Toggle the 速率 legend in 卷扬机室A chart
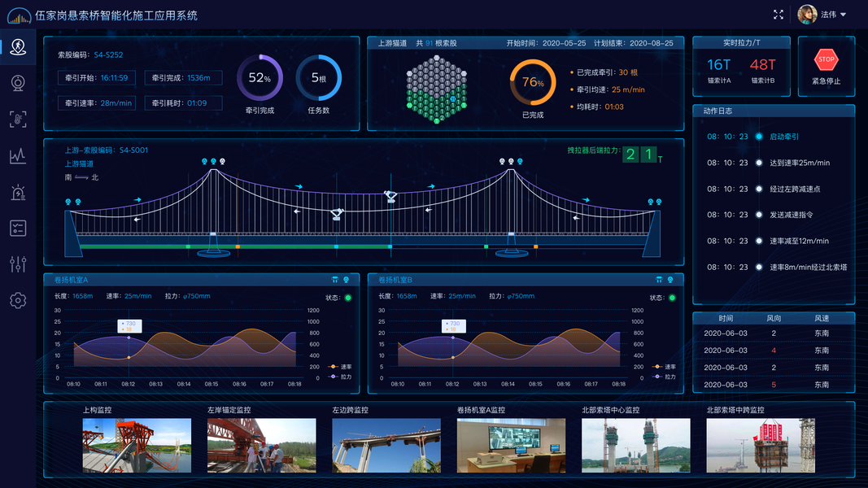This screenshot has width=868, height=488. coord(340,367)
